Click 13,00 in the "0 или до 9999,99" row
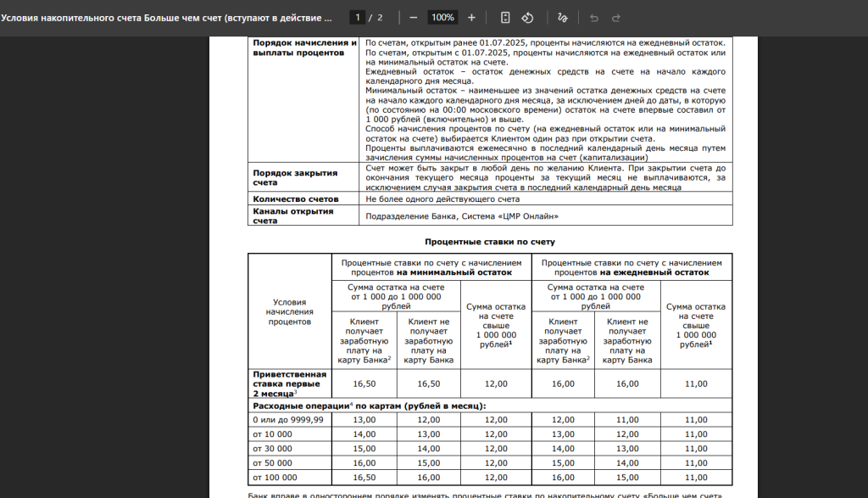 [364, 420]
